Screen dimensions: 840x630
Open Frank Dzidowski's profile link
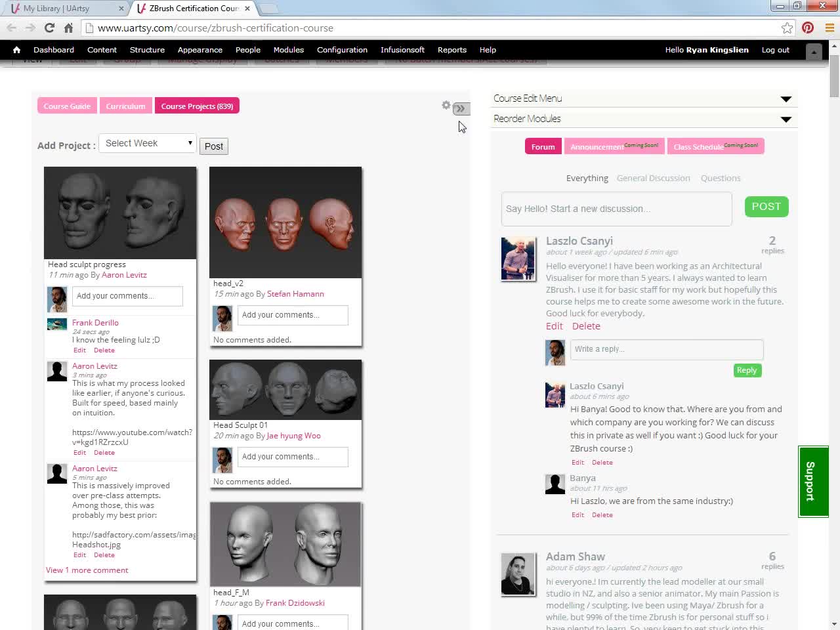(x=295, y=603)
